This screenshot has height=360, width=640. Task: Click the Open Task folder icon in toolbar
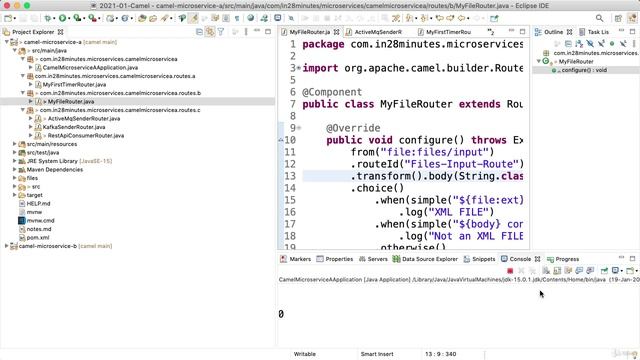click(x=153, y=18)
